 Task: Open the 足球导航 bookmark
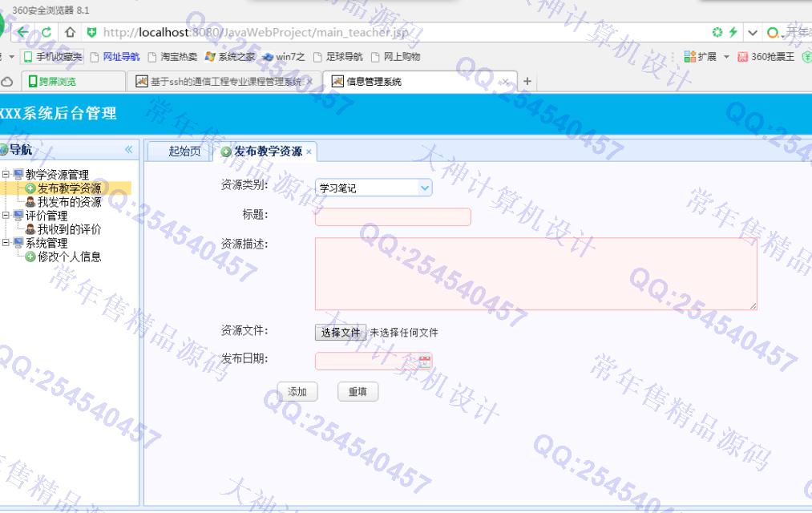[x=338, y=56]
